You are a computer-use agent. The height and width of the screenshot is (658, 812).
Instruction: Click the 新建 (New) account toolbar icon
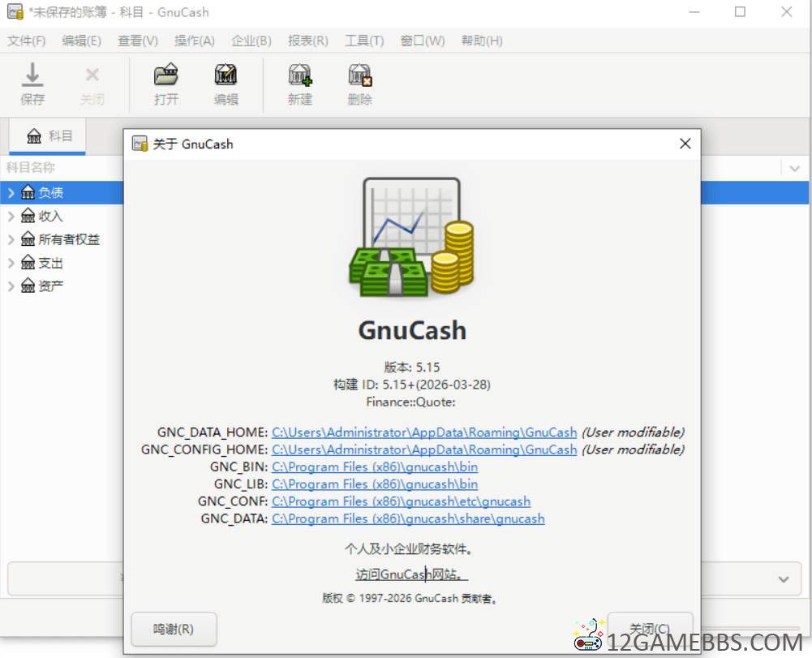(300, 75)
